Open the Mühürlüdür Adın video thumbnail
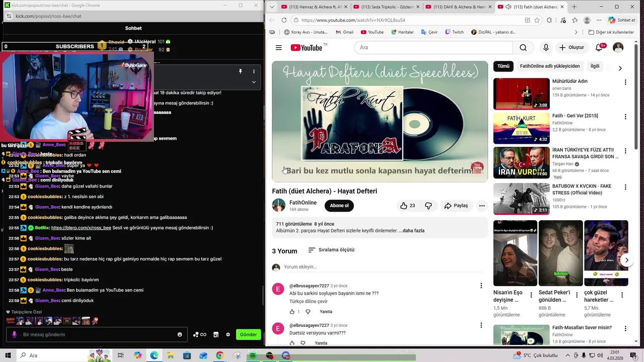 pyautogui.click(x=521, y=94)
